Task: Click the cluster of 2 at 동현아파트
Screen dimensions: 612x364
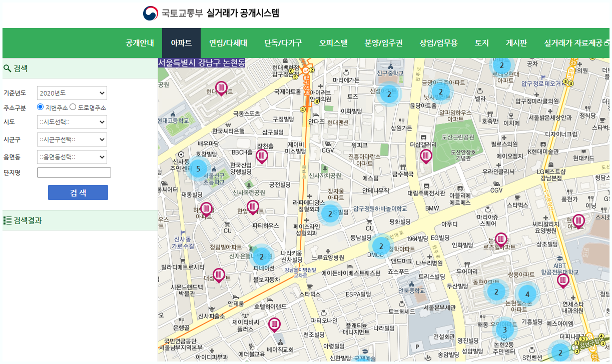Action: (x=496, y=292)
